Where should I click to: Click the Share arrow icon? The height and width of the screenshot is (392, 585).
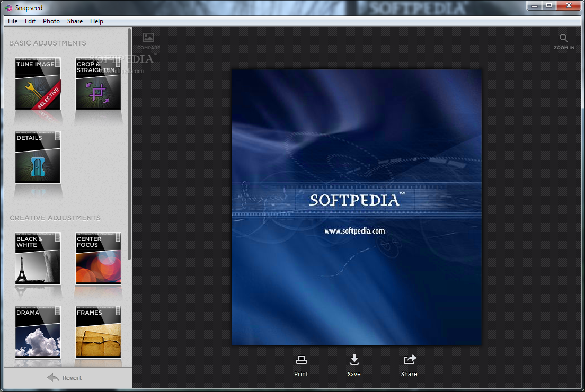pos(410,360)
